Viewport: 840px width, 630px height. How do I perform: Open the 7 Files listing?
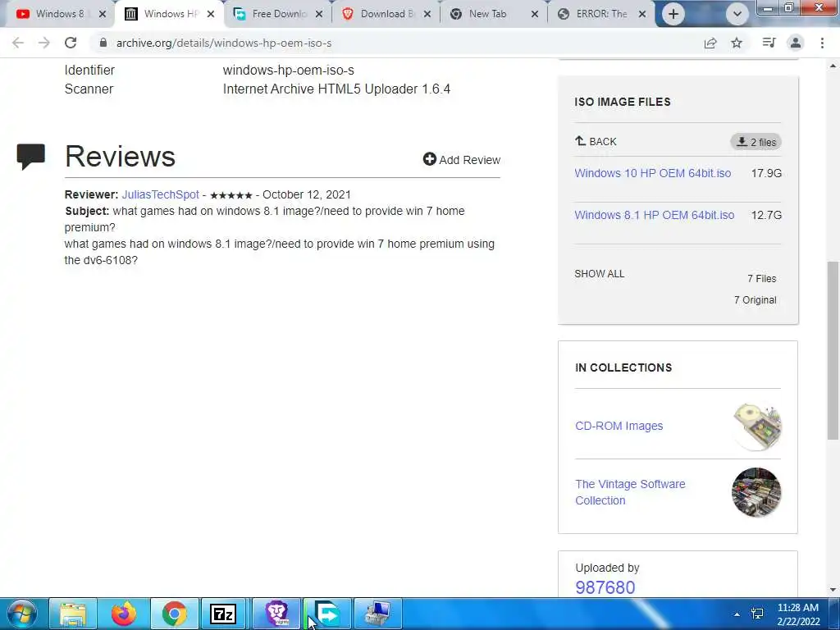(x=762, y=279)
